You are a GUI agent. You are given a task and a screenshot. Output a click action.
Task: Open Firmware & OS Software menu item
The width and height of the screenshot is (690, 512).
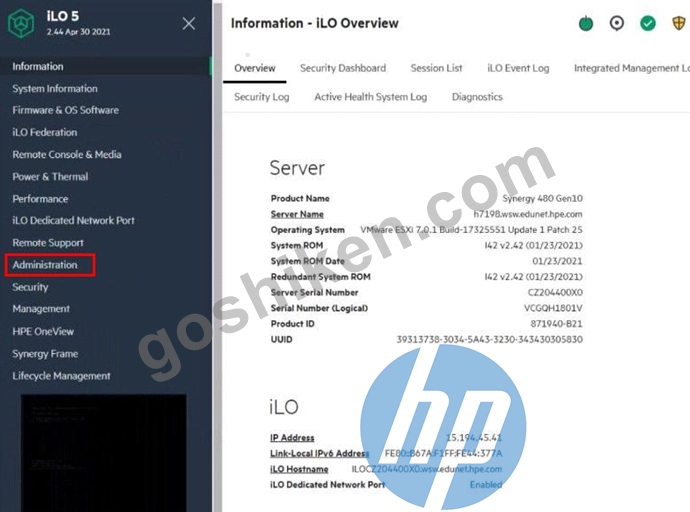[66, 110]
